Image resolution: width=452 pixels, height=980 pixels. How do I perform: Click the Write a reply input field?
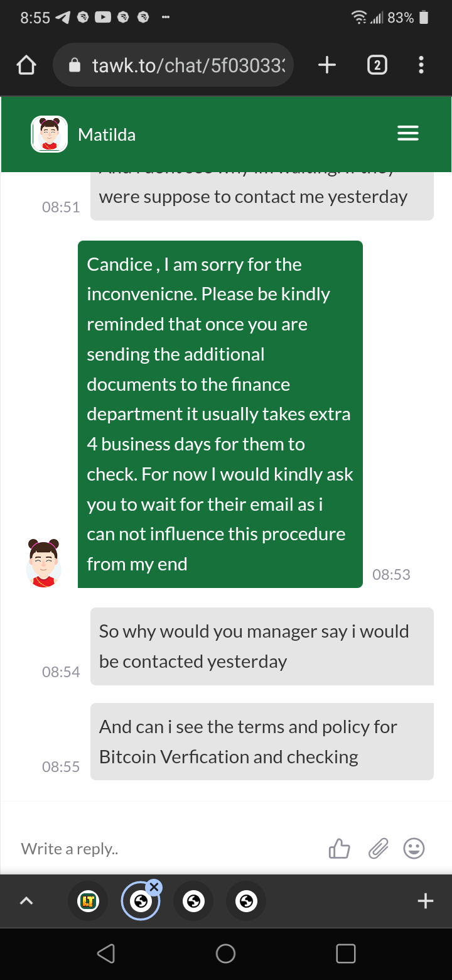[163, 849]
